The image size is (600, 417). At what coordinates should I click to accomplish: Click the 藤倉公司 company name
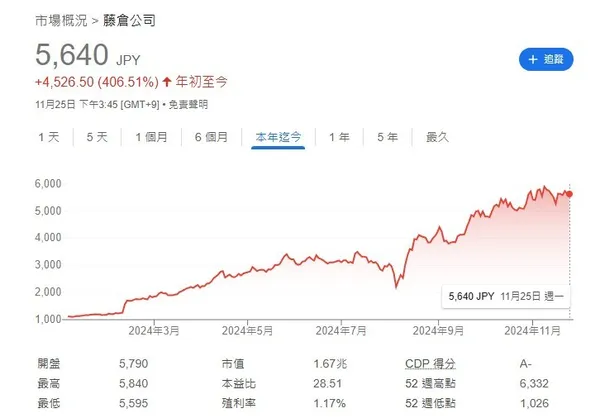click(129, 20)
